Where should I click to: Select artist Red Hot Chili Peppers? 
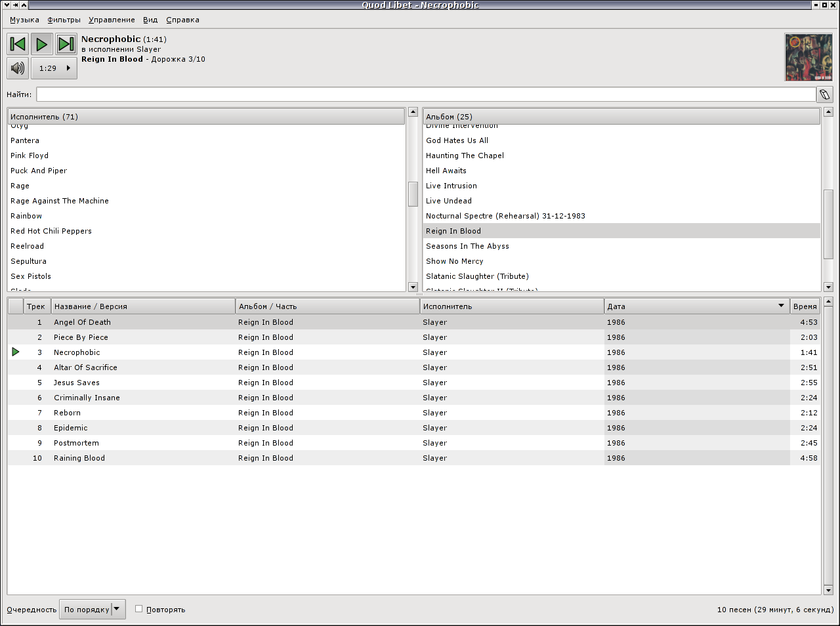tap(206, 231)
